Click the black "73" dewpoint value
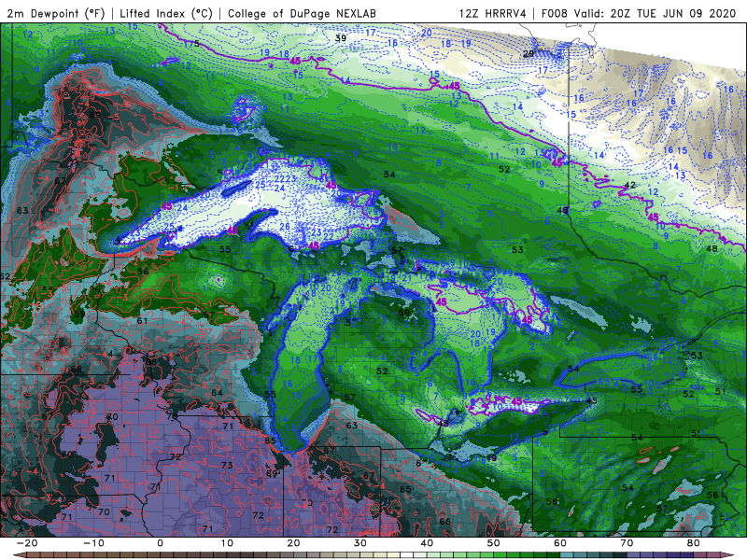Image resolution: width=747 pixels, height=560 pixels. pos(227,465)
